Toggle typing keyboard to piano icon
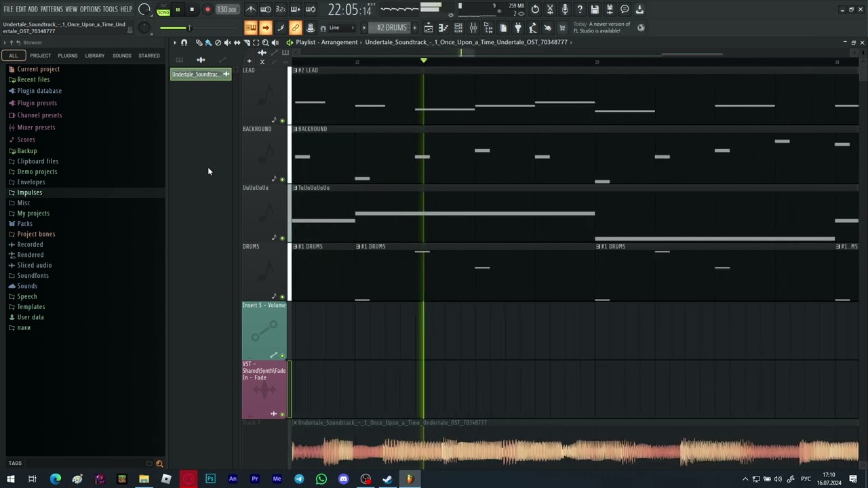868x488 pixels. point(251,28)
